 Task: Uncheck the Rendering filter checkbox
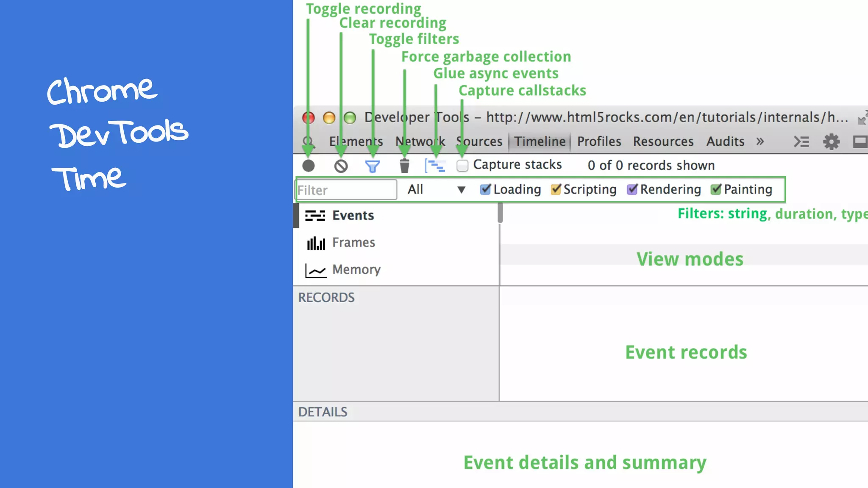(632, 189)
